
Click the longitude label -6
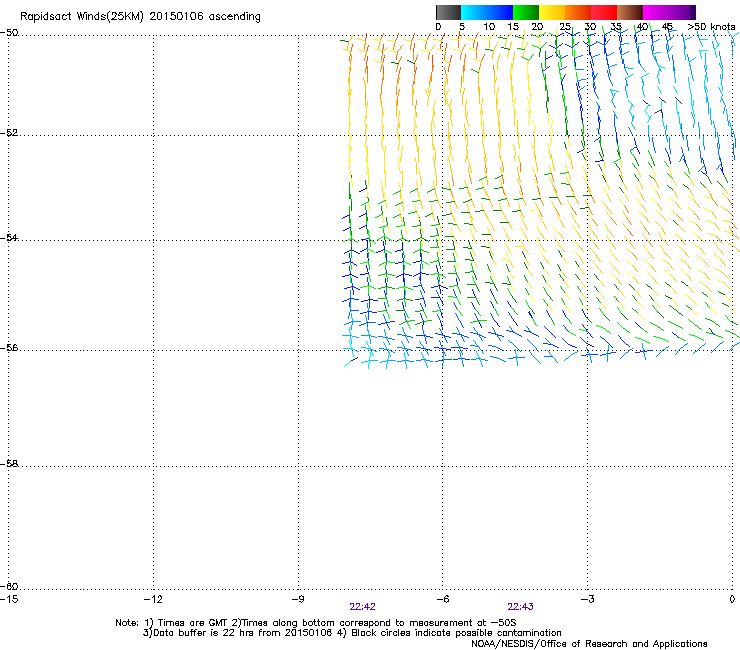pyautogui.click(x=442, y=599)
